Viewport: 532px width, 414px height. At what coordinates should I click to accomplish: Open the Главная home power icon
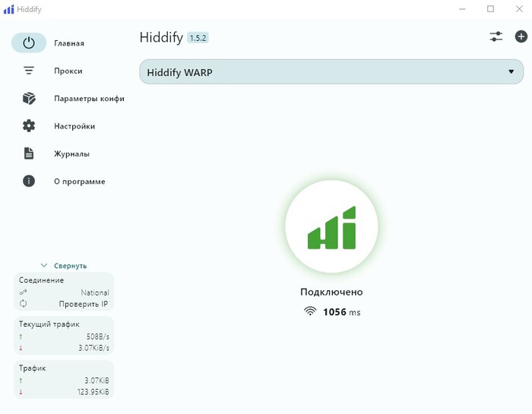coord(29,43)
